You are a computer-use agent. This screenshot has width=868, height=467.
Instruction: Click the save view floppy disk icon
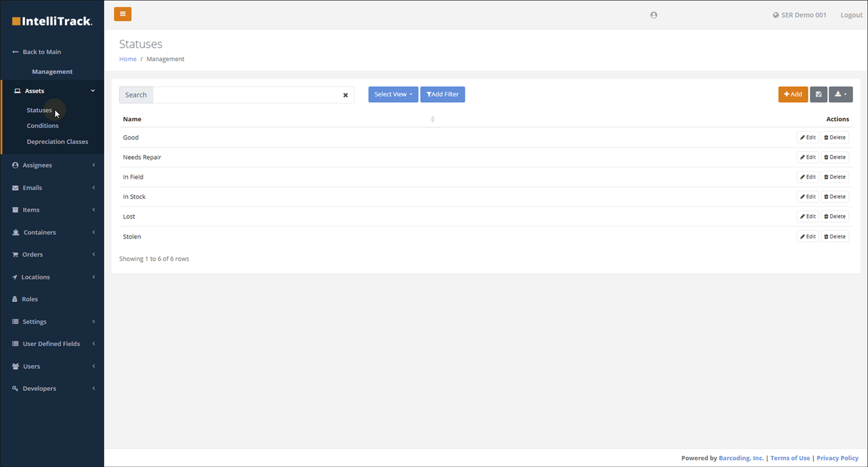point(818,94)
